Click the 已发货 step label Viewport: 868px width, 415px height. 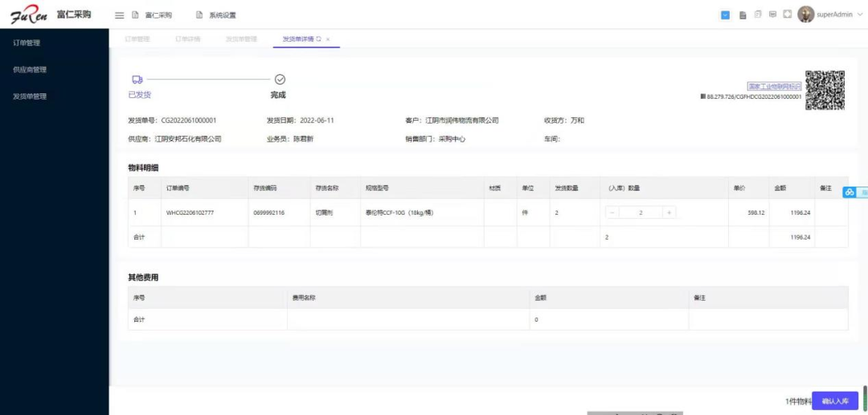click(140, 95)
